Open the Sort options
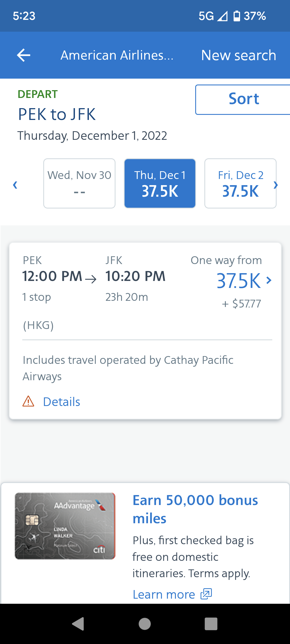 (243, 99)
